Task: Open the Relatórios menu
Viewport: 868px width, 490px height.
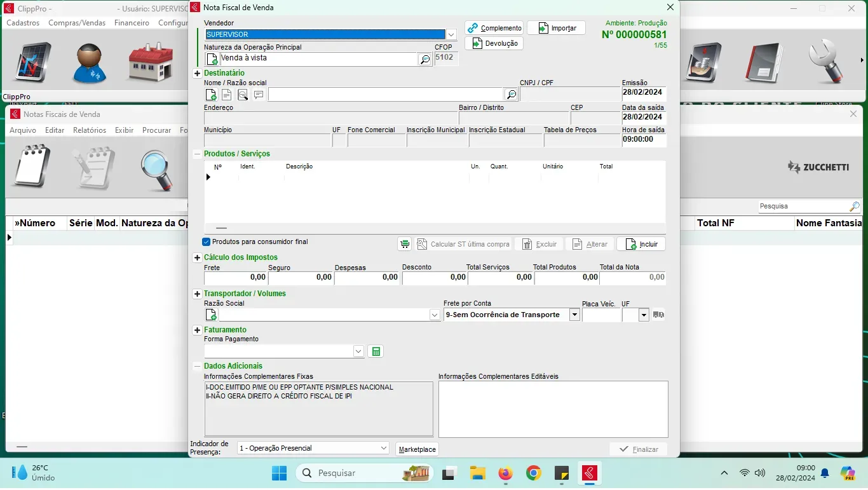Action: (90, 130)
